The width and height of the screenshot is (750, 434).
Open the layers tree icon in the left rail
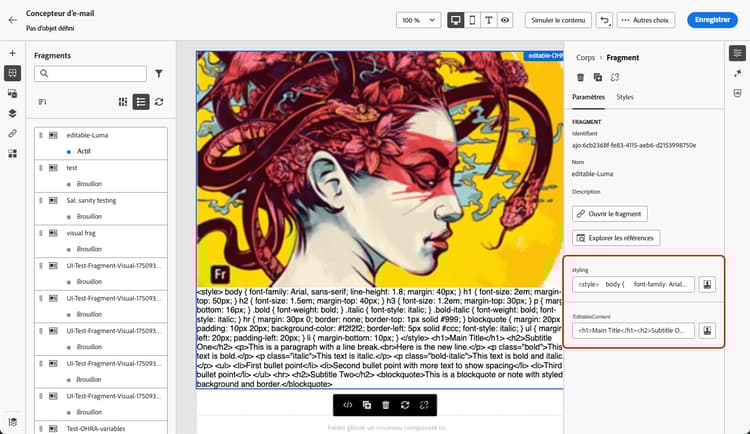click(12, 113)
